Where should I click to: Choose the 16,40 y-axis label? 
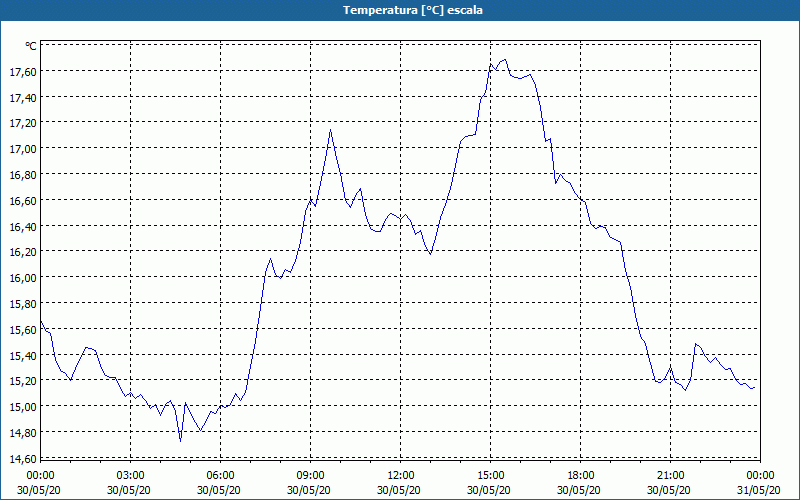pos(23,227)
